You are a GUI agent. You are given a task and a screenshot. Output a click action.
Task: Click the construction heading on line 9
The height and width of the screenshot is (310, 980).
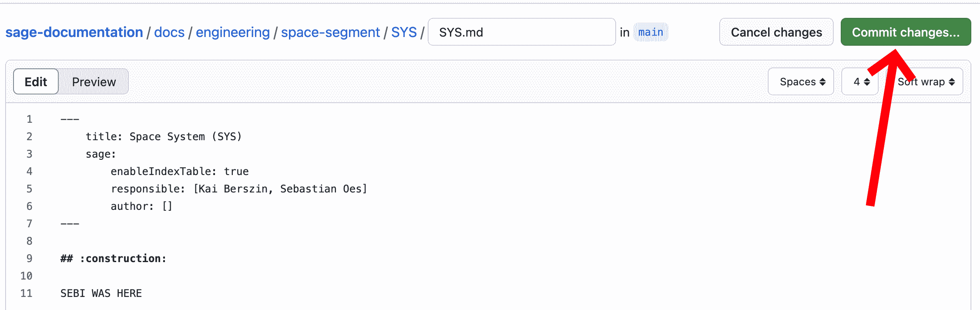tap(113, 258)
